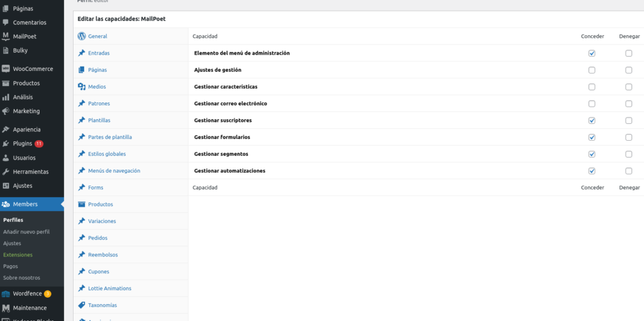644x321 pixels.
Task: Click the Productos archive icon in admin sidebar
Action: 6,83
